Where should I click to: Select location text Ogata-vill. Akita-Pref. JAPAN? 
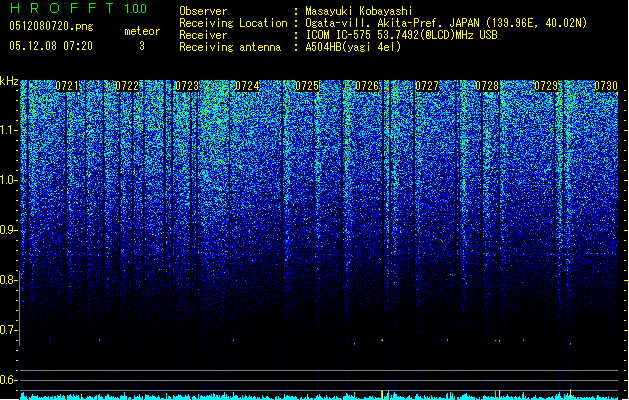tap(392, 23)
